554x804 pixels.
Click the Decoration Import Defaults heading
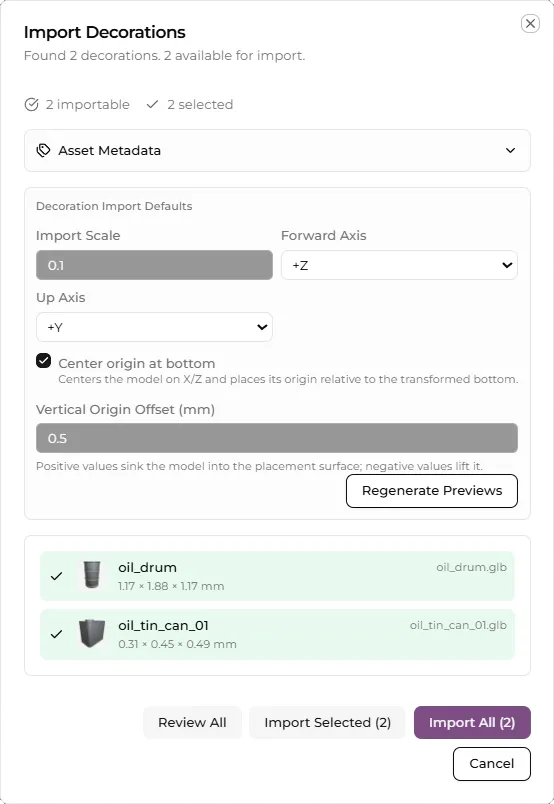point(114,206)
